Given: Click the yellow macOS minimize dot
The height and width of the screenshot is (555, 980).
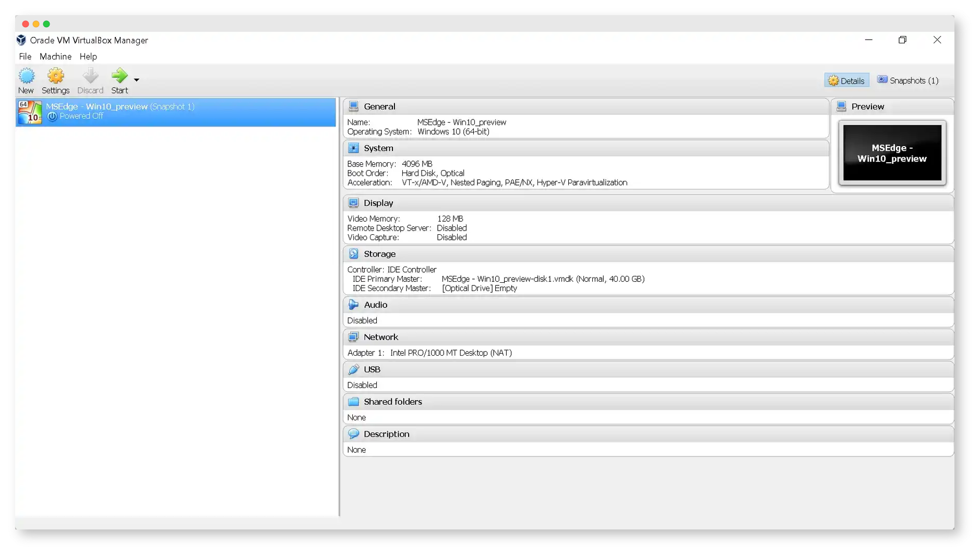Looking at the screenshot, I should (36, 24).
